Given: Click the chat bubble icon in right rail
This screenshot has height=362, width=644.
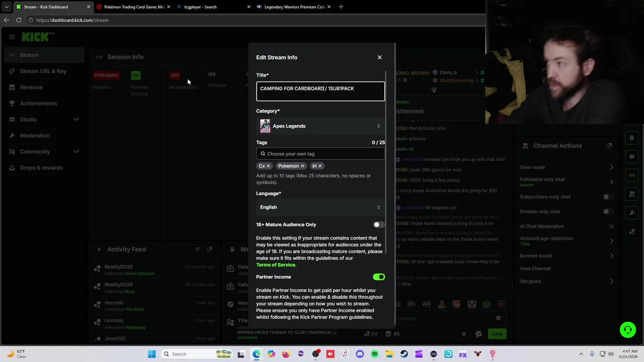Looking at the screenshot, I should click(632, 156).
